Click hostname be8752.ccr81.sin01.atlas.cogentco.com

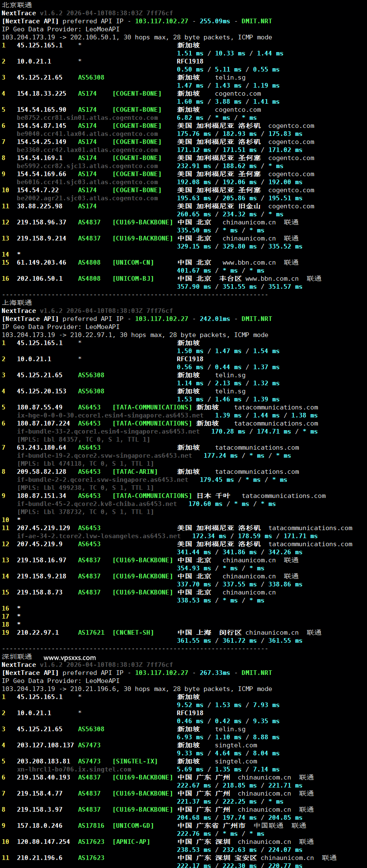click(87, 118)
